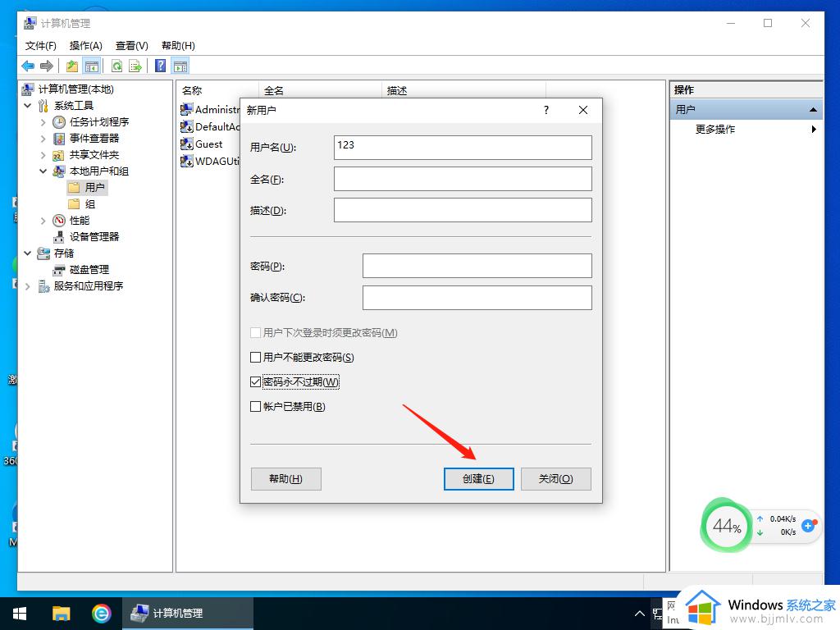840x630 pixels.
Task: Select the WDAGUtilityAccount user icon
Action: 186,161
